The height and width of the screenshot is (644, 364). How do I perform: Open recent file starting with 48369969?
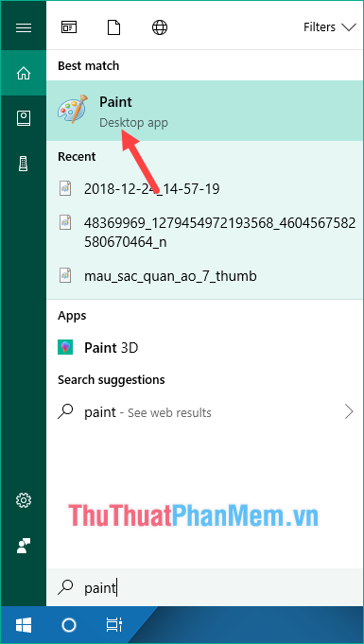tap(205, 233)
